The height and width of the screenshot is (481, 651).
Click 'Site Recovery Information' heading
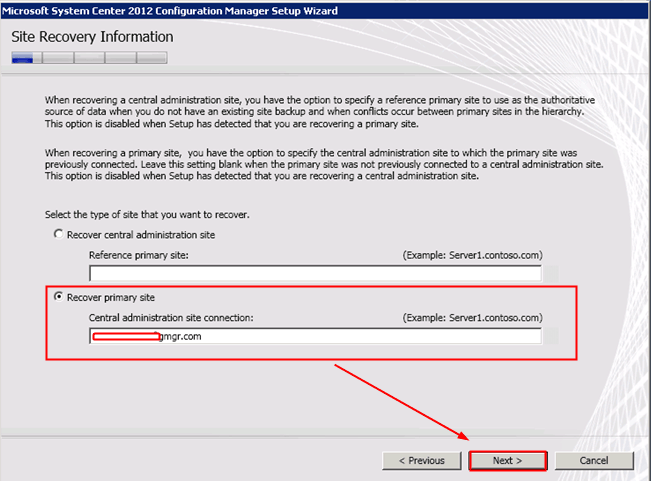click(x=92, y=37)
